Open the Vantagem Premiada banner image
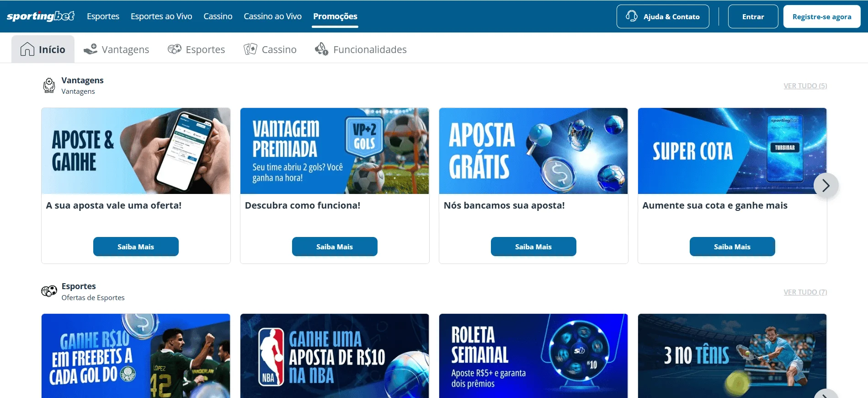 click(335, 151)
